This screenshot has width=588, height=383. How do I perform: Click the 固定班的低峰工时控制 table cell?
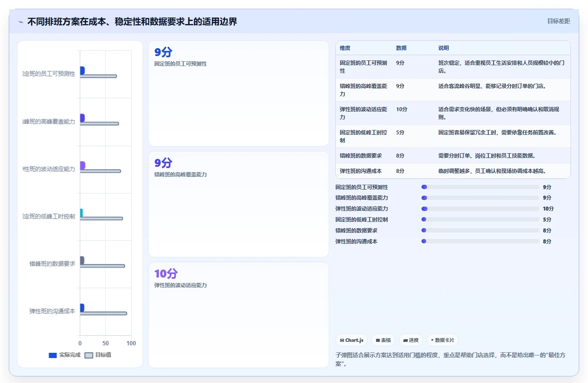point(363,136)
